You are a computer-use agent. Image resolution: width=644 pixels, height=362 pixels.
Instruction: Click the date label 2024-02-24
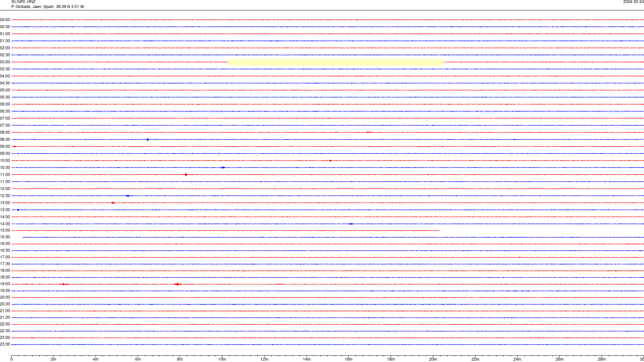point(633,2)
